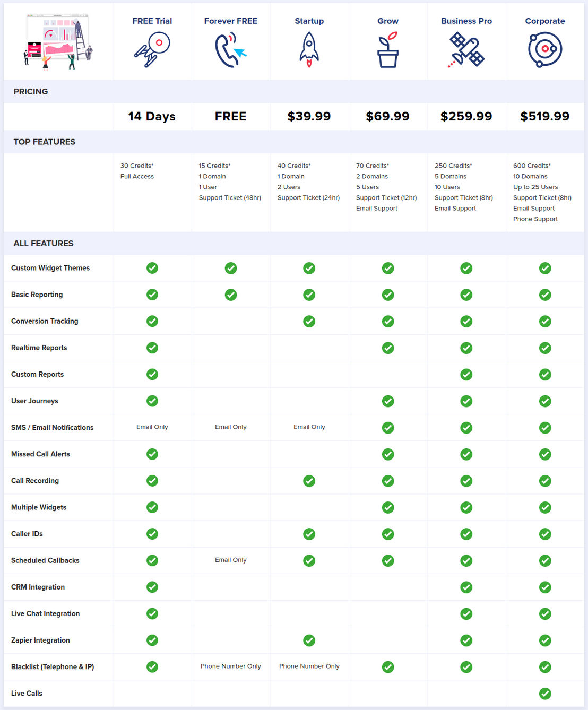Image resolution: width=588 pixels, height=710 pixels.
Task: Click CRM Integration checkmark under Business Pro
Action: click(x=466, y=587)
